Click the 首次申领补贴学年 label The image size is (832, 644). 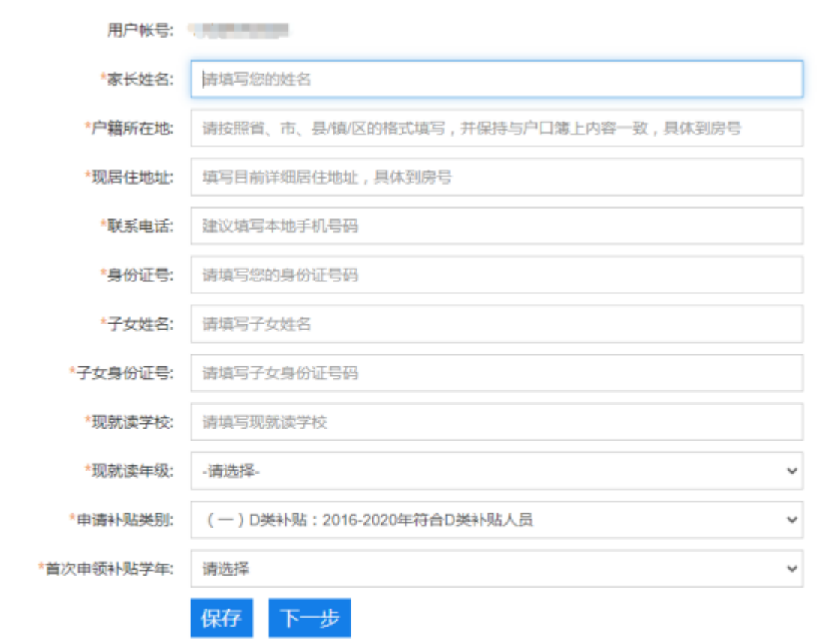106,569
